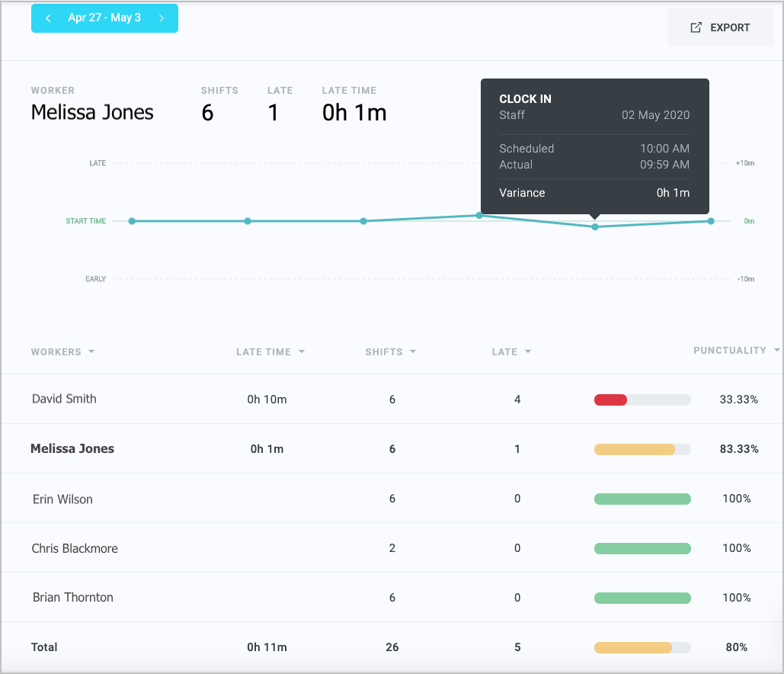Image resolution: width=784 pixels, height=674 pixels.
Task: Click the highlighted May 2 chart data point
Action: click(x=595, y=226)
